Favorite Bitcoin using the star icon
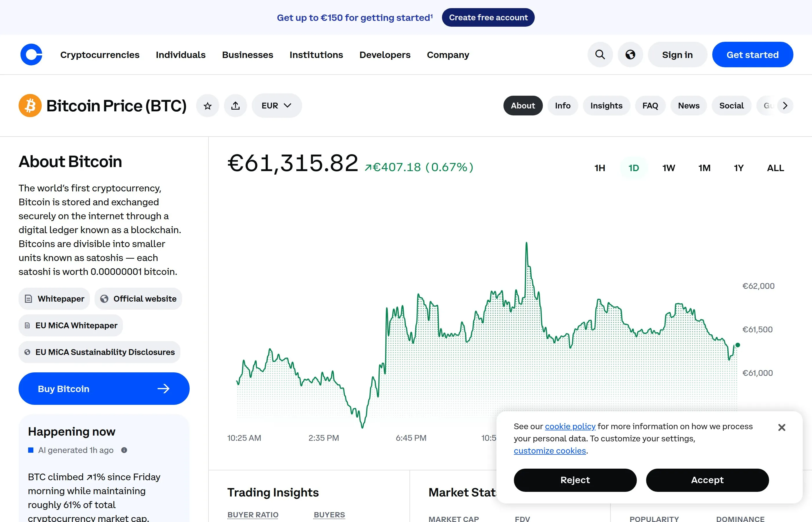 (207, 106)
